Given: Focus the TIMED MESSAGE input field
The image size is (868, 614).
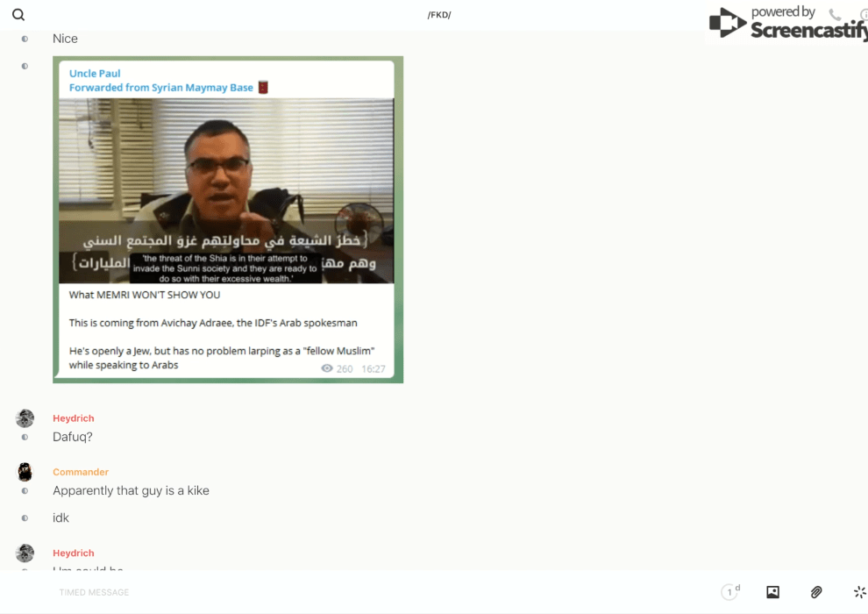Looking at the screenshot, I should [x=351, y=592].
